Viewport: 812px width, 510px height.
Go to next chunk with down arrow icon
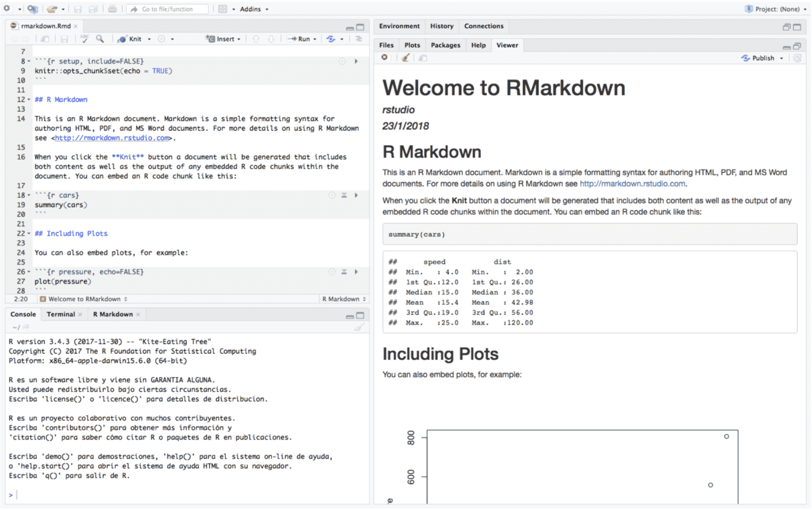[x=271, y=39]
